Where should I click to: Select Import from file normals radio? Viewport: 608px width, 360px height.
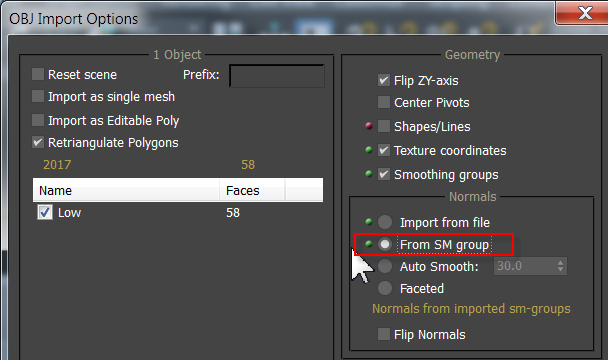pyautogui.click(x=385, y=222)
